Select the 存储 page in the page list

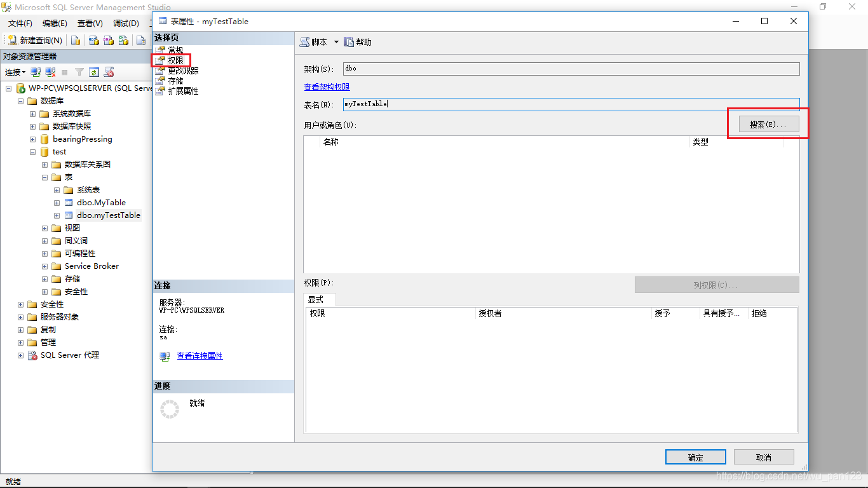click(x=175, y=81)
